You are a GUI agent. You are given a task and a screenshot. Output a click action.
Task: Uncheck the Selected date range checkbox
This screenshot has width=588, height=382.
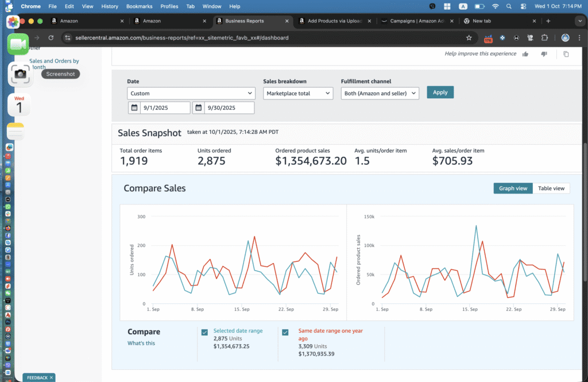coord(204,332)
